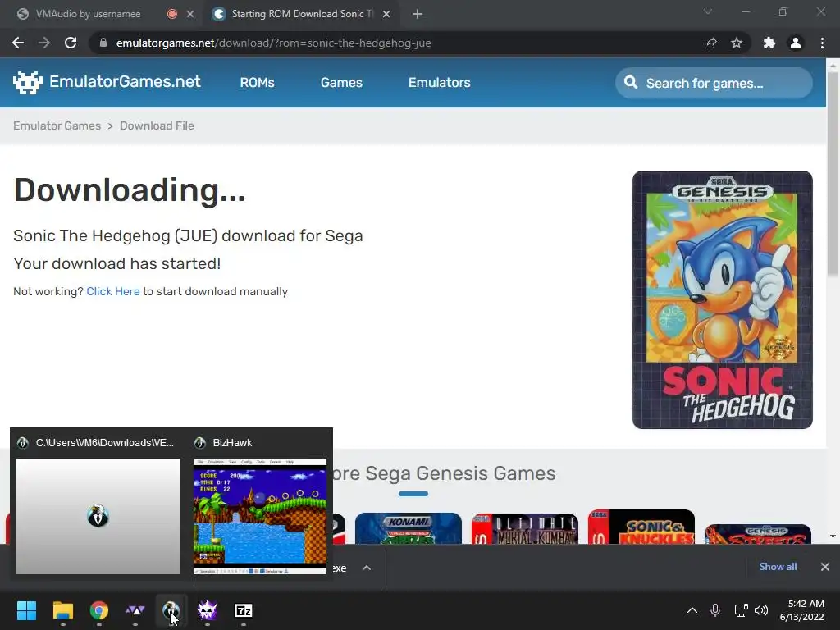Open the Extensions puzzle icon
The height and width of the screenshot is (630, 840).
click(769, 43)
